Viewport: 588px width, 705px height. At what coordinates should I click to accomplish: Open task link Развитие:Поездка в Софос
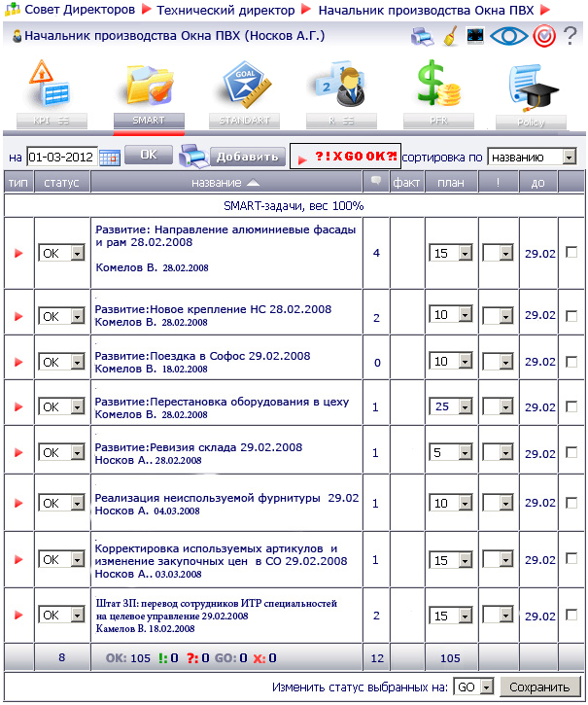[202, 356]
